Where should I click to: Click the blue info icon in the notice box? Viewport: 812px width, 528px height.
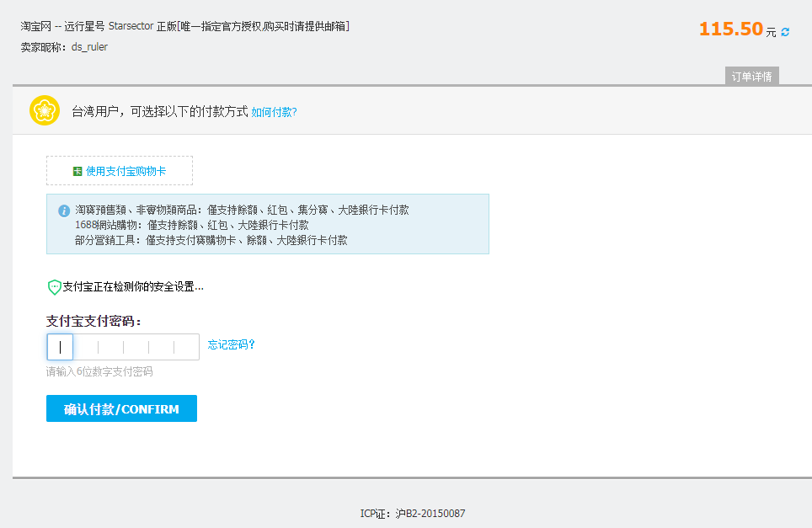[x=64, y=211]
